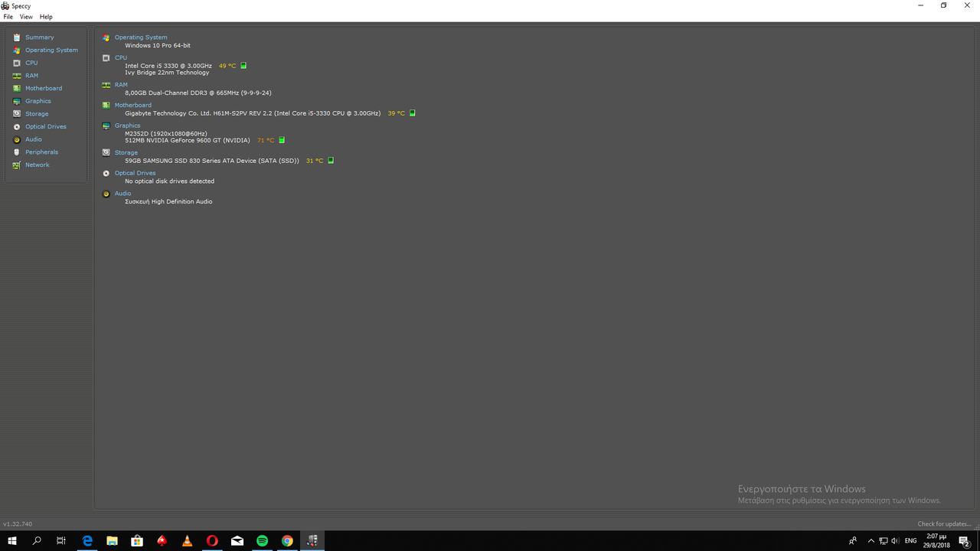The image size is (980, 551).
Task: Click the 39 °C motherboard temperature value
Action: point(397,113)
